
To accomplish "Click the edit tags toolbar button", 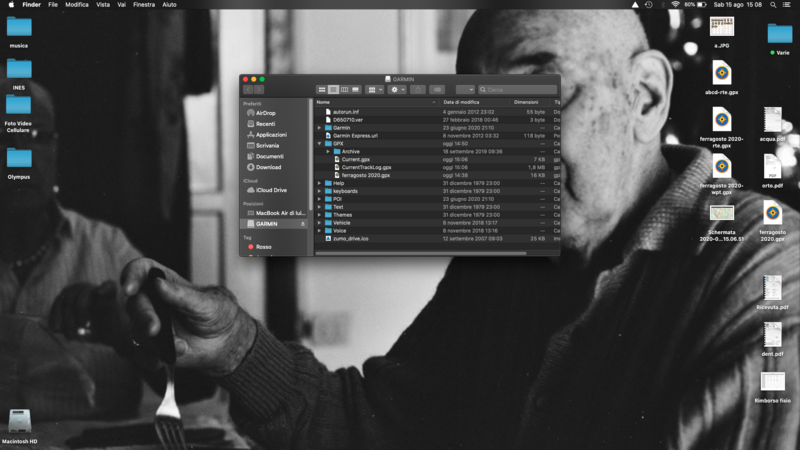I will (x=437, y=90).
